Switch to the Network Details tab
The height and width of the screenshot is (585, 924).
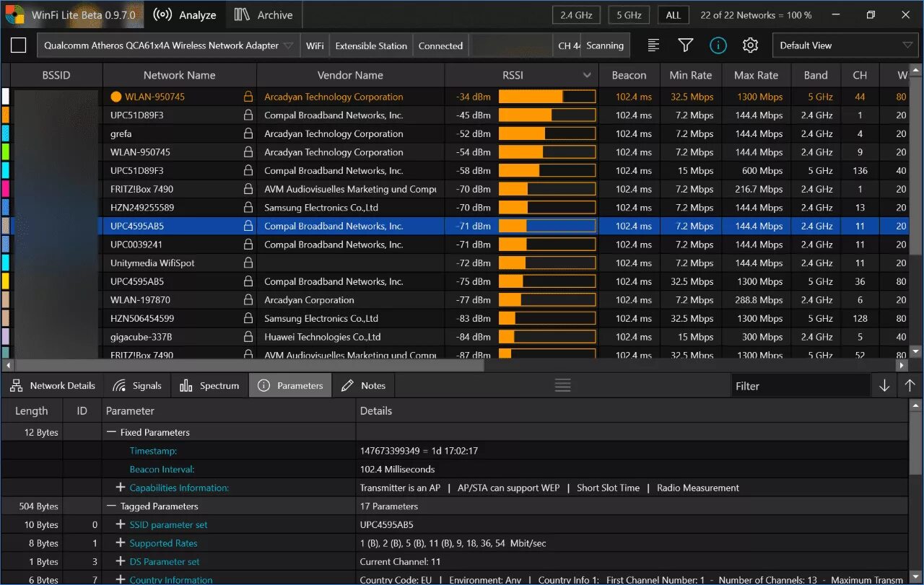53,386
